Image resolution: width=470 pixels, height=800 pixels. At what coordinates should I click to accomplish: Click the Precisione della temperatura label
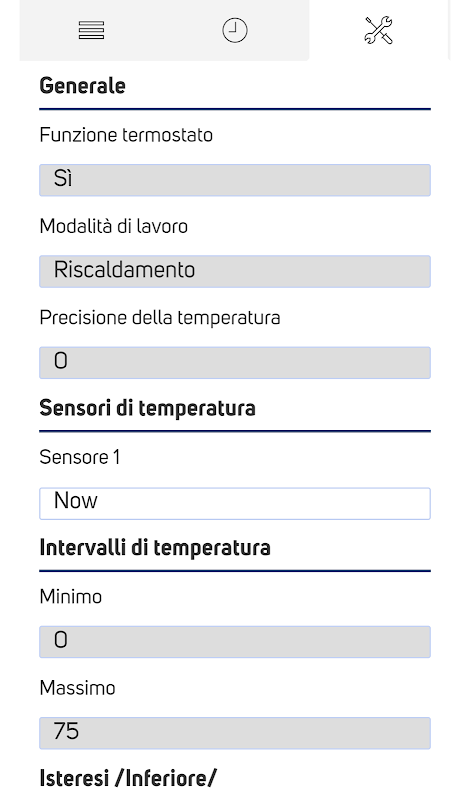[160, 318]
